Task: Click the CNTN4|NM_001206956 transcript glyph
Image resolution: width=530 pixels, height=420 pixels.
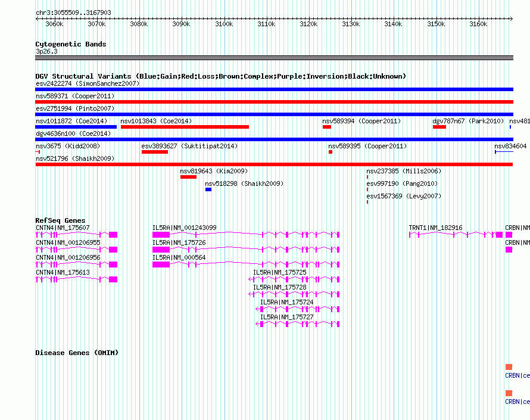Action: tap(76, 265)
